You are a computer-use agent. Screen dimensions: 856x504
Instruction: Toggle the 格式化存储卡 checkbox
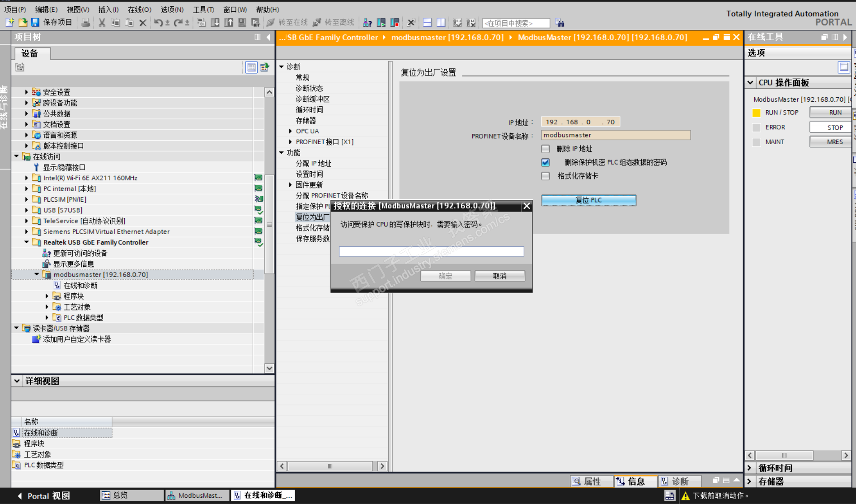tap(546, 176)
